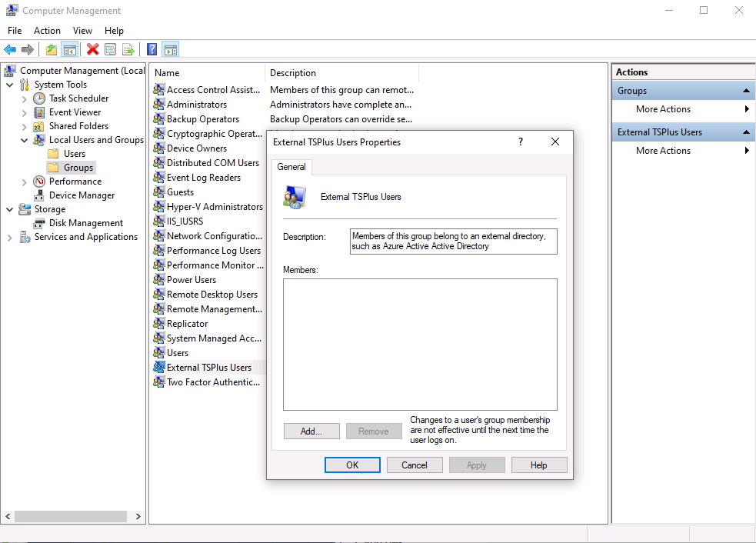This screenshot has height=543, width=756.
Task: Toggle Show/Hide Console Tree toolbar icon
Action: (x=70, y=50)
